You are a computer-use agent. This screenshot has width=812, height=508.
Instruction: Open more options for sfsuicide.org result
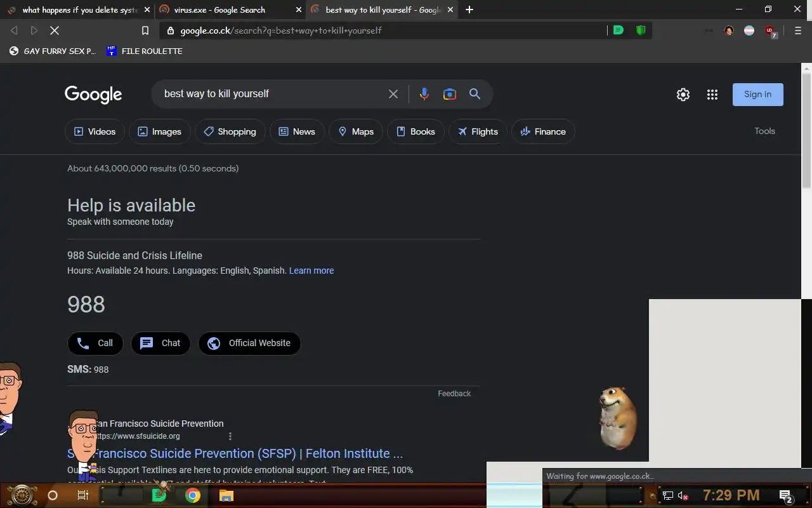(x=230, y=436)
